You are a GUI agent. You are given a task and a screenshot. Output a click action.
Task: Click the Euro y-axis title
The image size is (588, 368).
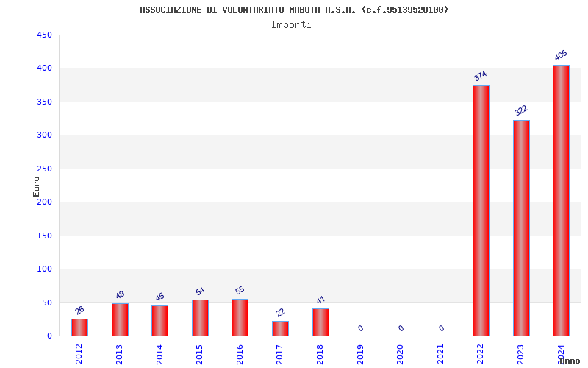coord(36,187)
